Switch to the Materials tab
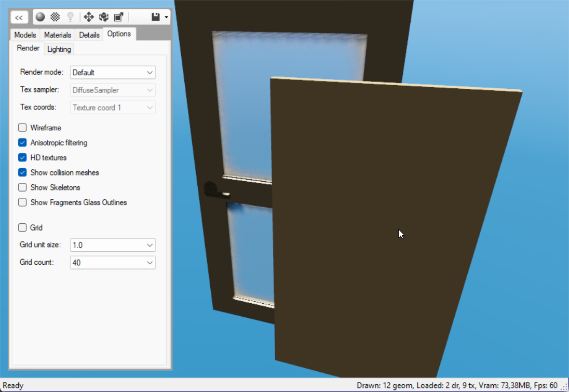The width and height of the screenshot is (569, 392). click(x=58, y=35)
